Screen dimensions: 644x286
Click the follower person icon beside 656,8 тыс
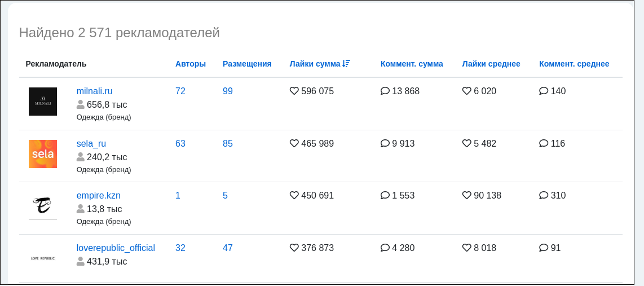pos(81,104)
